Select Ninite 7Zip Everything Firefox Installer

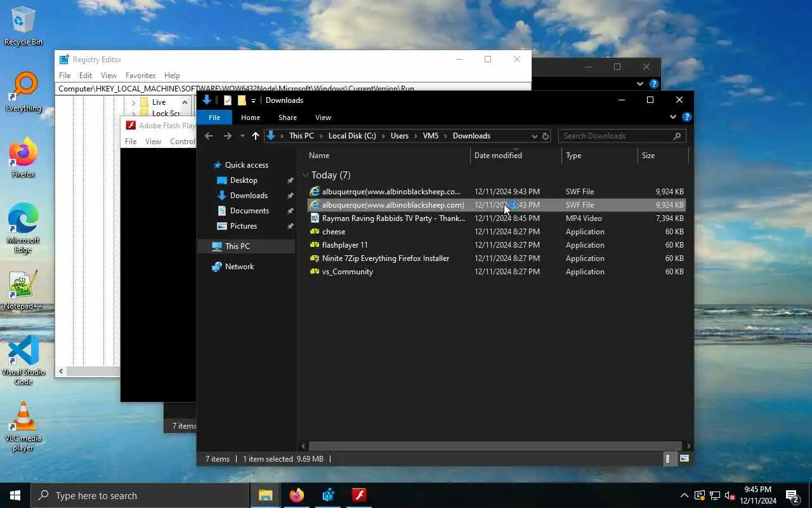(x=496, y=258)
